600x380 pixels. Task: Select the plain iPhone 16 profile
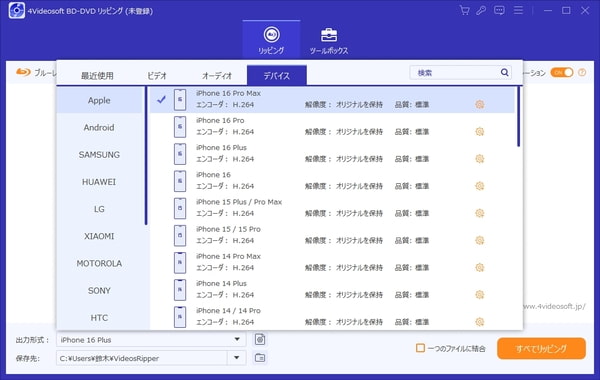[332, 181]
